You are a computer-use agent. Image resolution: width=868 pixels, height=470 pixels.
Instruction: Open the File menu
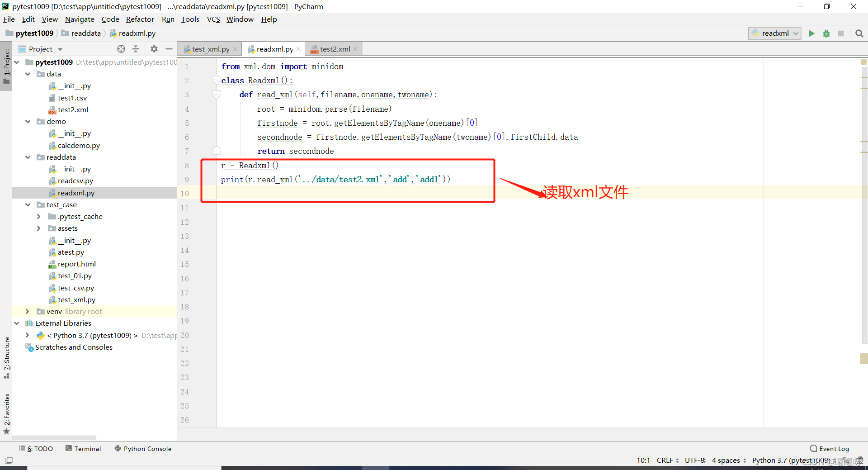9,19
